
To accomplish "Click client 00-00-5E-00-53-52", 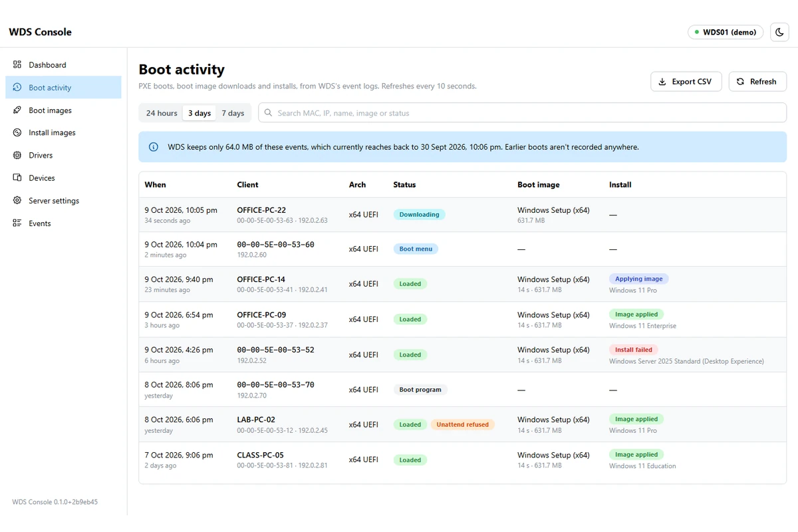I will [x=275, y=350].
